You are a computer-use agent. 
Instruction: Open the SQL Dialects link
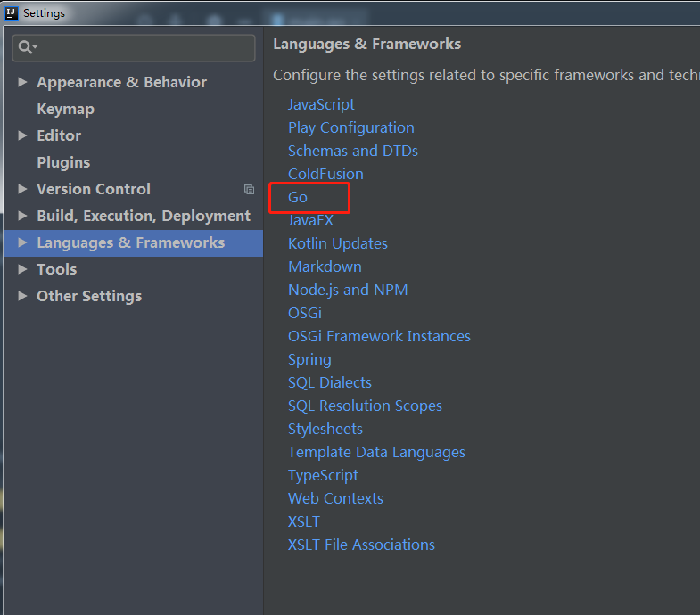point(329,383)
